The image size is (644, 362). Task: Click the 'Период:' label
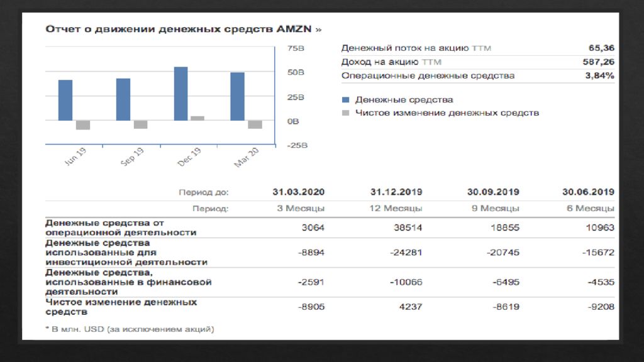point(211,209)
